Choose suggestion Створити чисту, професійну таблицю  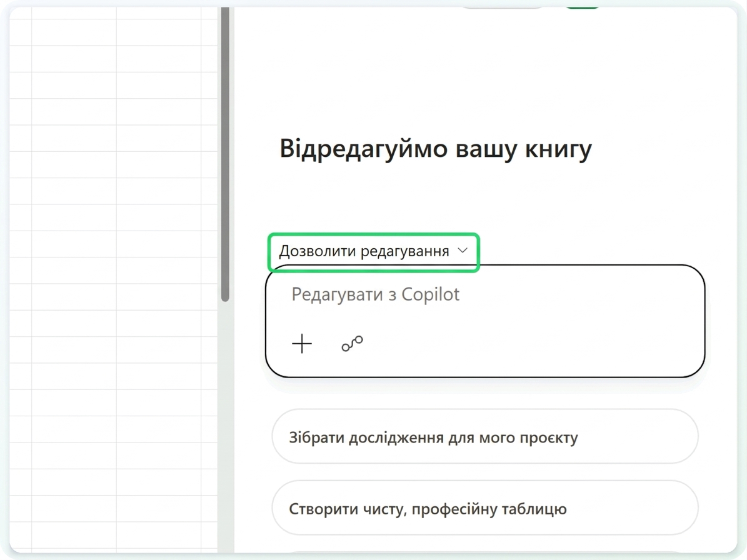(x=485, y=507)
